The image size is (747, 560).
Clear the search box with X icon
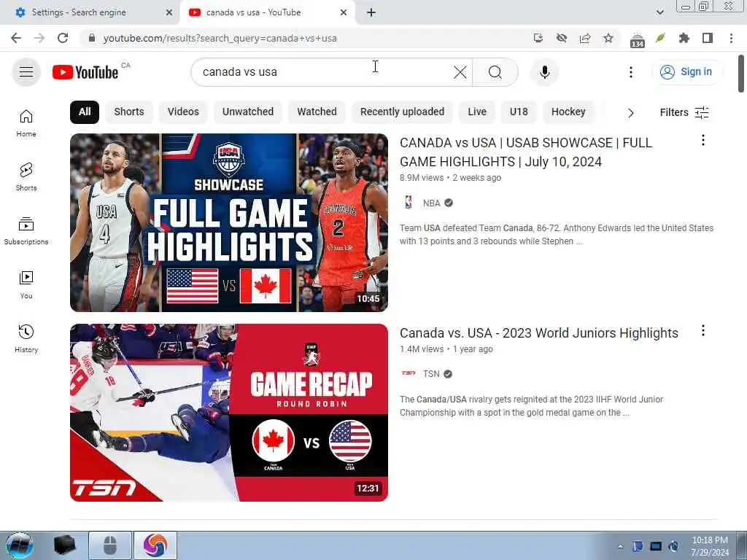(460, 72)
